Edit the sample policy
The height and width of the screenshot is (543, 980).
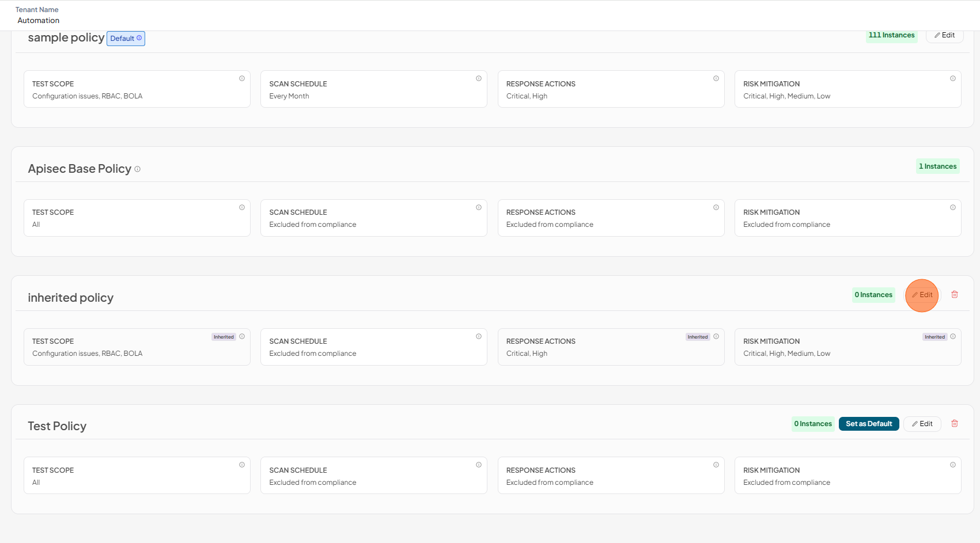pos(945,35)
